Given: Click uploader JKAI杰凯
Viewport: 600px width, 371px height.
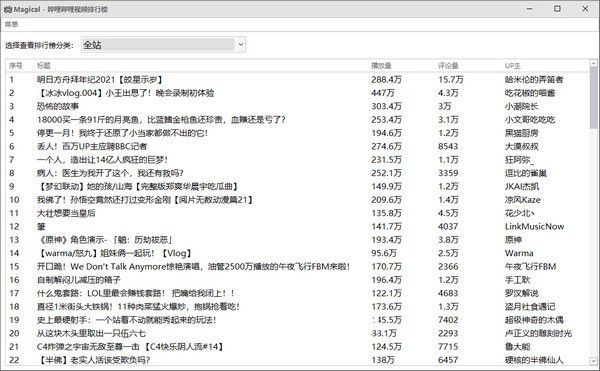Looking at the screenshot, I should click(522, 186).
